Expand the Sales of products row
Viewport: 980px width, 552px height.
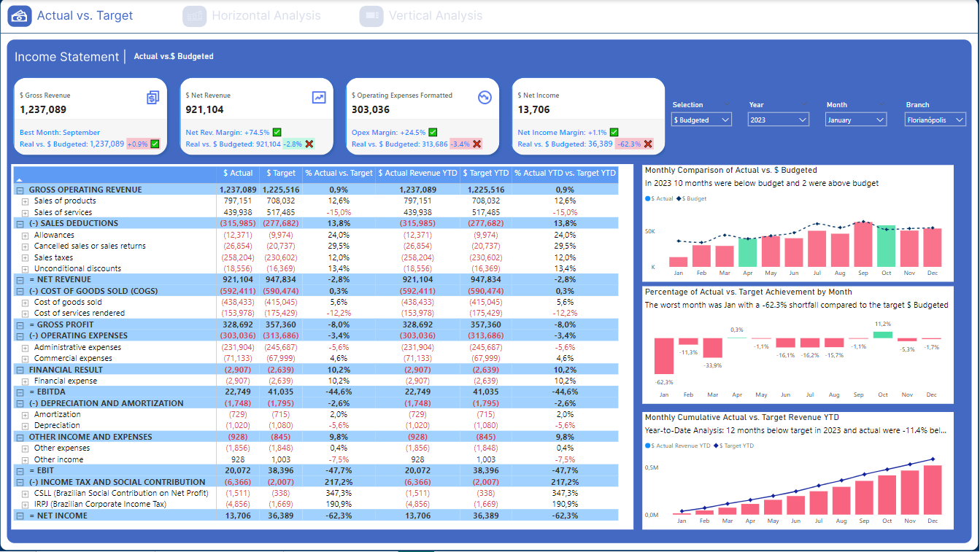tap(25, 201)
